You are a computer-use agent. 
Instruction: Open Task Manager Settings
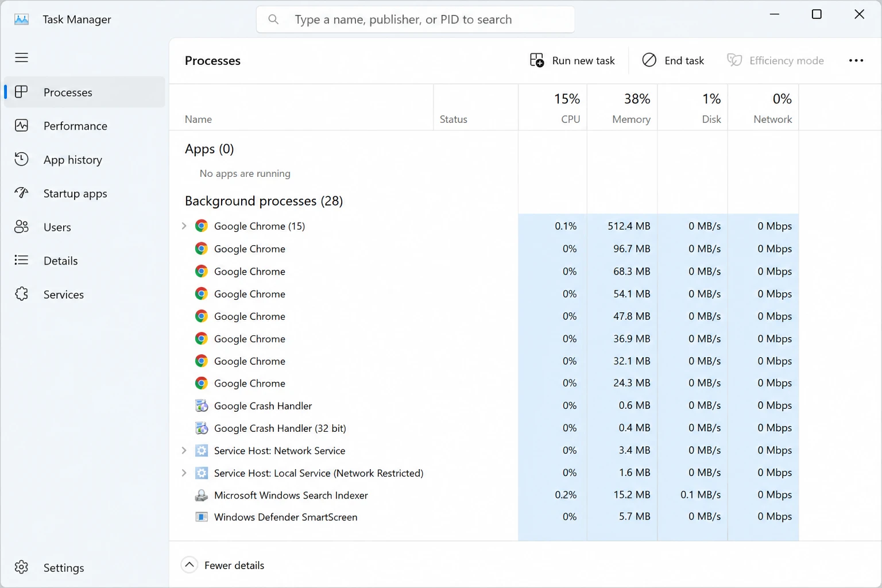point(84,567)
